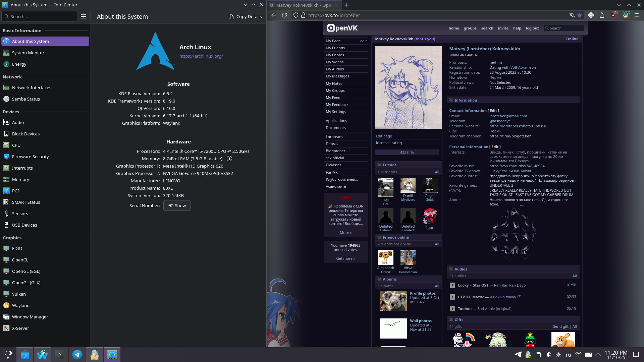Click the Increase rating link
The image size is (644, 362).
388,143
